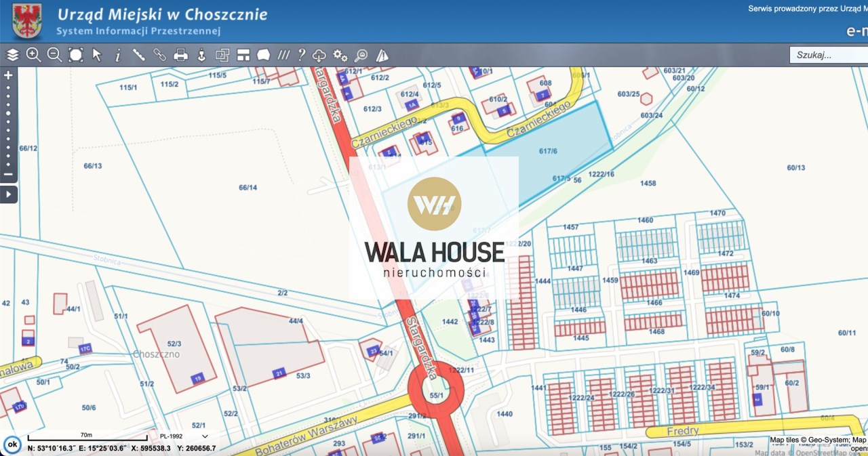
Task: Activate the object info tool
Action: point(117,55)
